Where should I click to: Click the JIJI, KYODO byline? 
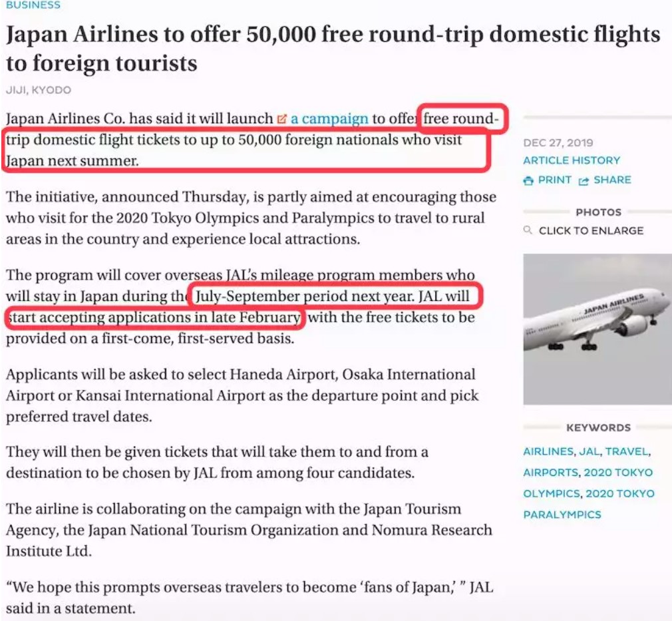pyautogui.click(x=38, y=90)
